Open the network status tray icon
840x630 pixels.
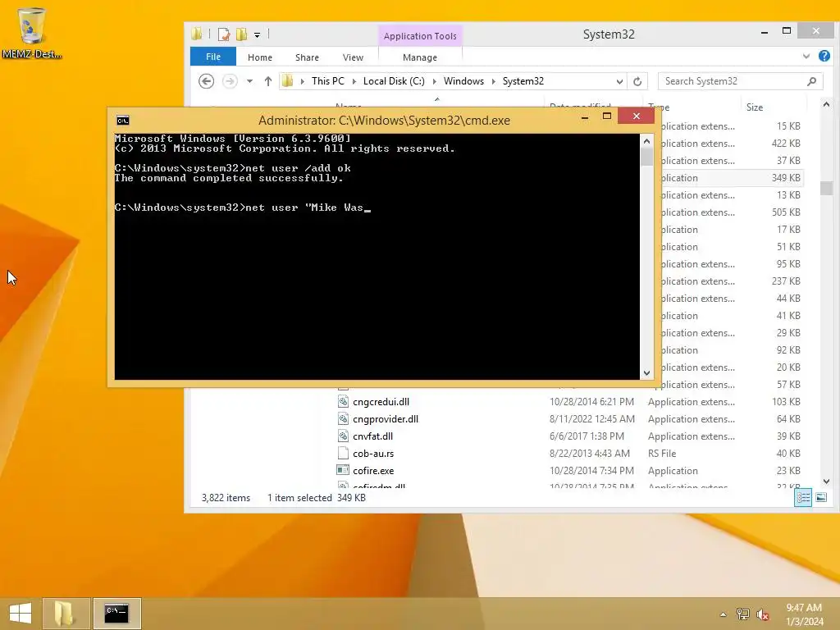click(742, 614)
